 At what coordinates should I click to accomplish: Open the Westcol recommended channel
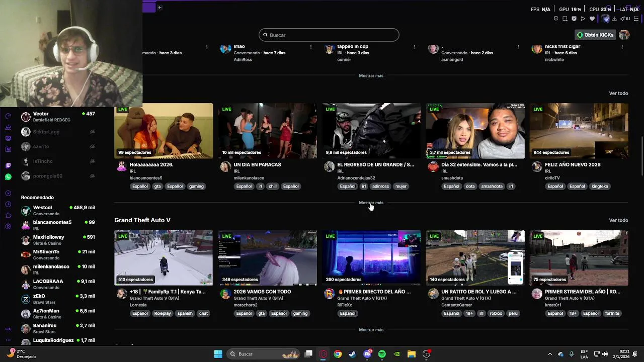[58, 210]
